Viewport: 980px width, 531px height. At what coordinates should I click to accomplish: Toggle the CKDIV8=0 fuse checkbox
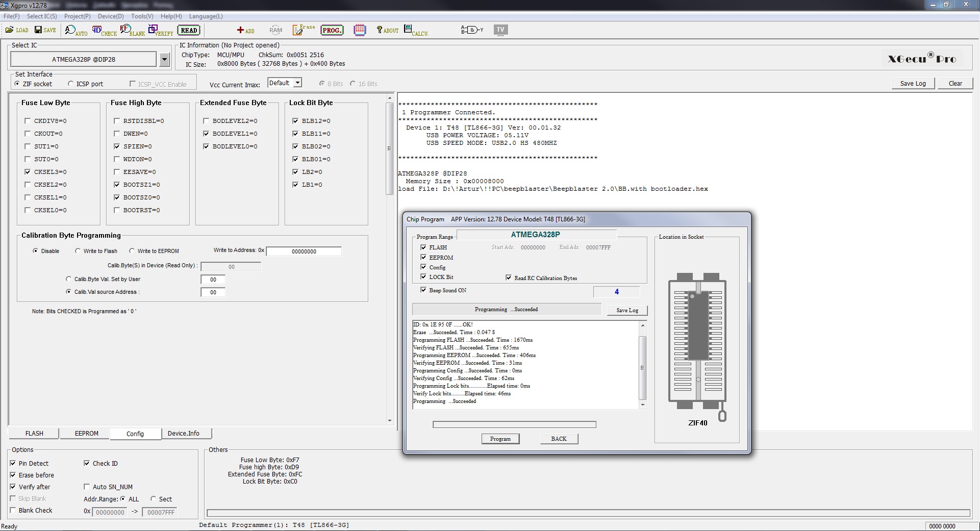pyautogui.click(x=28, y=121)
